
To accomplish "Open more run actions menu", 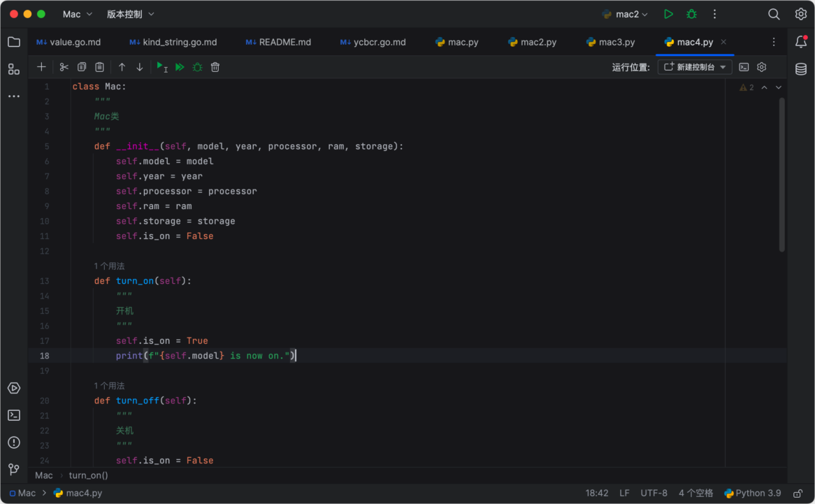I will click(714, 15).
